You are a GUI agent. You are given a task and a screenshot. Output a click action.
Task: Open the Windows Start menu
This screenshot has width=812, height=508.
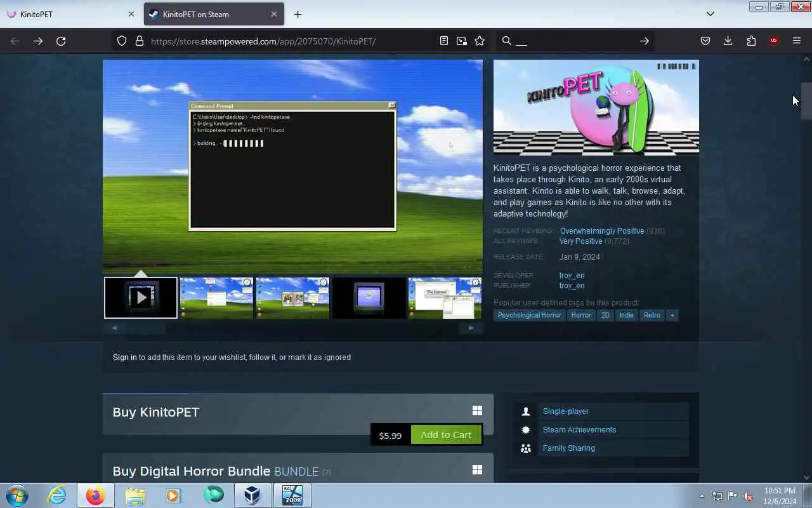pos(17,495)
